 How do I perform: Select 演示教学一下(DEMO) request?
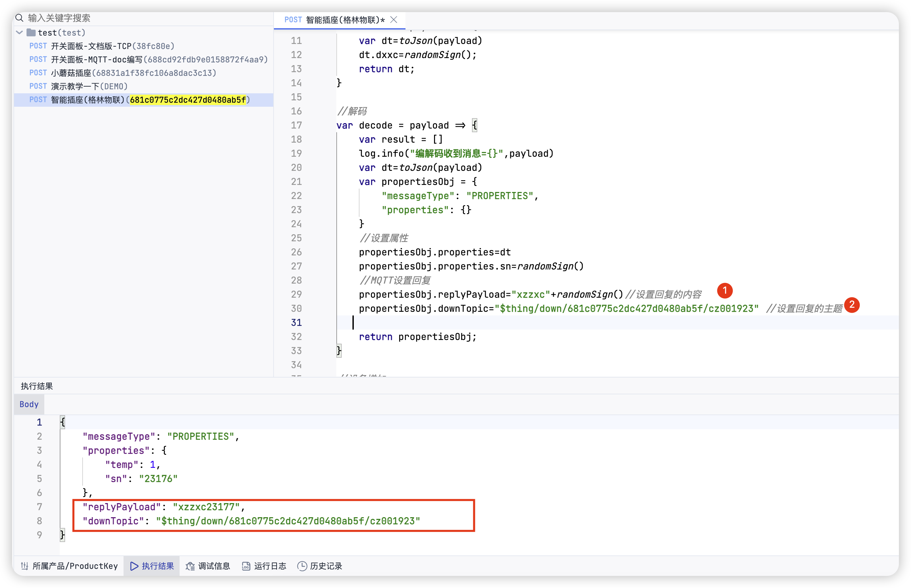[89, 86]
